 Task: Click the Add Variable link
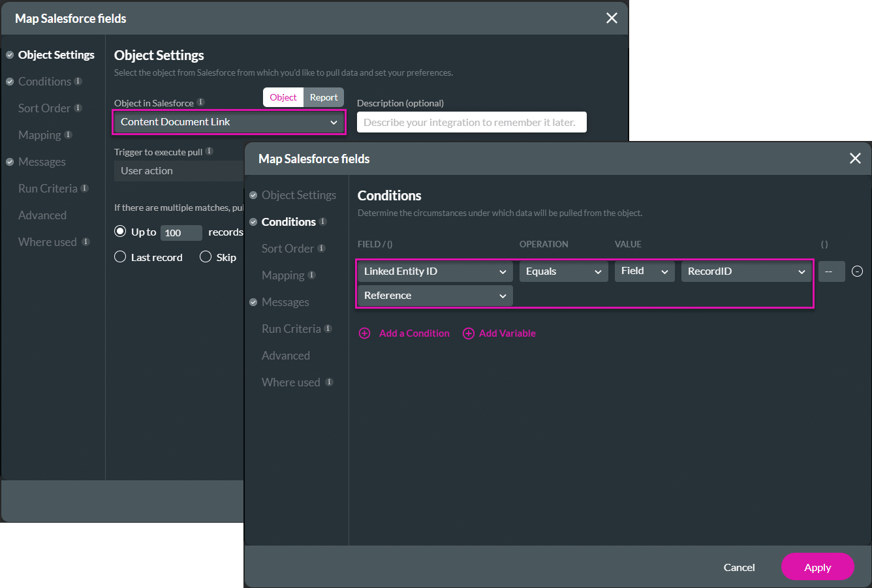pos(507,333)
